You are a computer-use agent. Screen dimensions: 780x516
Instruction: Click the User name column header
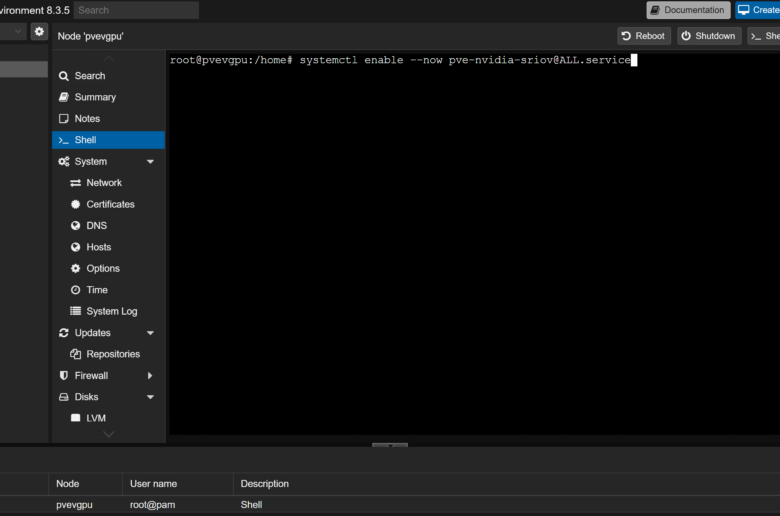click(x=178, y=484)
